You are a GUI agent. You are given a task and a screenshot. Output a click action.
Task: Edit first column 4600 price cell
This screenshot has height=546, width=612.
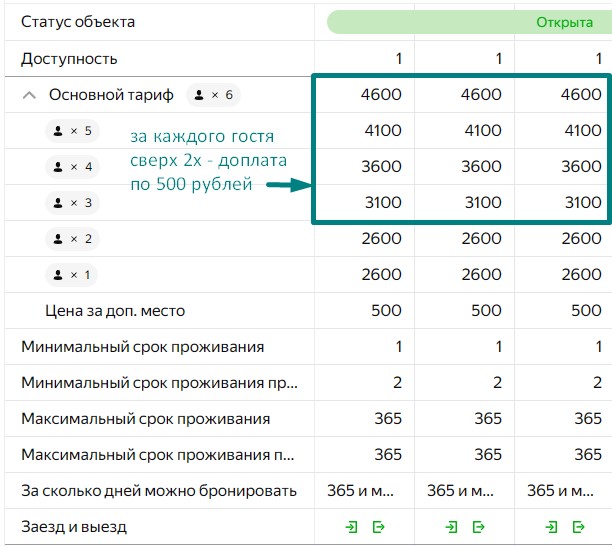[365, 94]
